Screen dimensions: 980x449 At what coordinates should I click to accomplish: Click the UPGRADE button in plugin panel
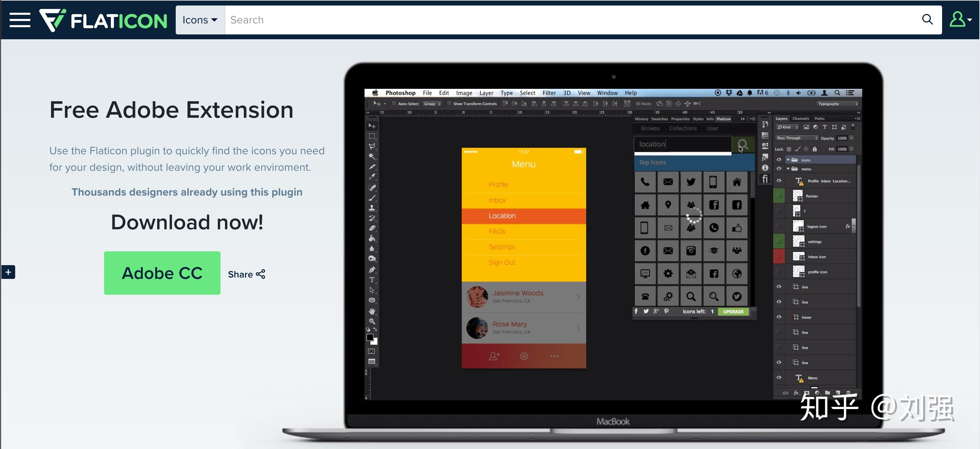[733, 311]
